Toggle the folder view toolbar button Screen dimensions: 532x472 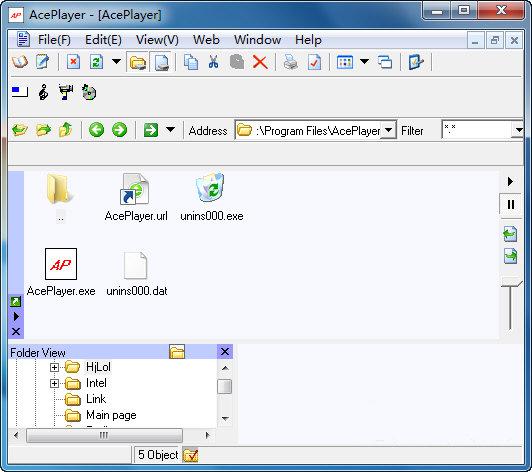137,62
